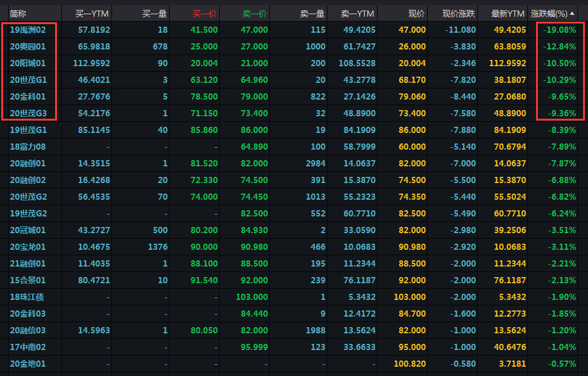
Task: Click the current price 90.980 for 20宝龙01
Action: tap(412, 247)
